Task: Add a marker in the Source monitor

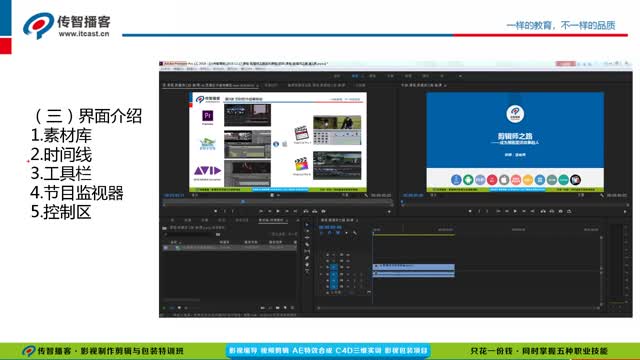Action: (216, 211)
